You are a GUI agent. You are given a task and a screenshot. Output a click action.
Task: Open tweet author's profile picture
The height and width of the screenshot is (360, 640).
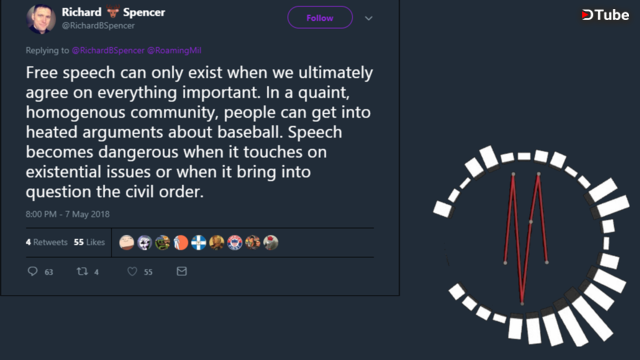tap(41, 18)
